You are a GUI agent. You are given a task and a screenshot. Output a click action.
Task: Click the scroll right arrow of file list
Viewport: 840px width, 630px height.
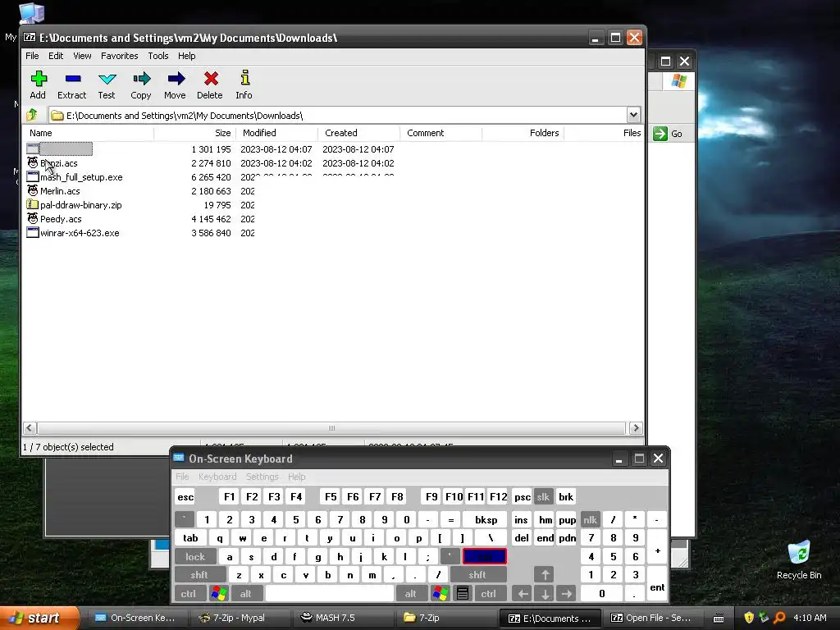(636, 428)
